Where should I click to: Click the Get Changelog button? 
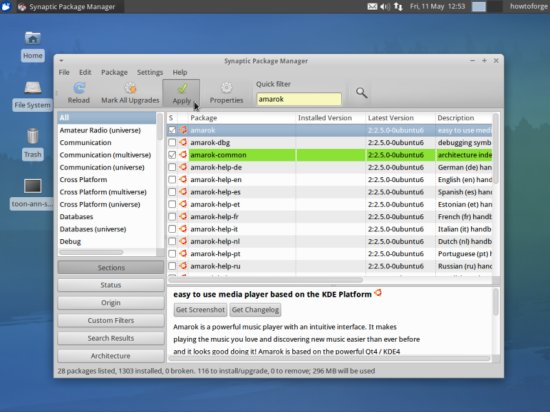click(x=255, y=310)
